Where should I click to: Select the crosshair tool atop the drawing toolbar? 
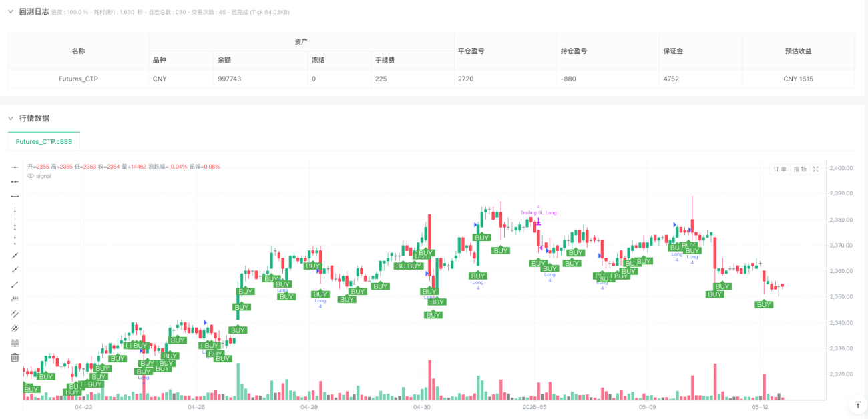[15, 167]
